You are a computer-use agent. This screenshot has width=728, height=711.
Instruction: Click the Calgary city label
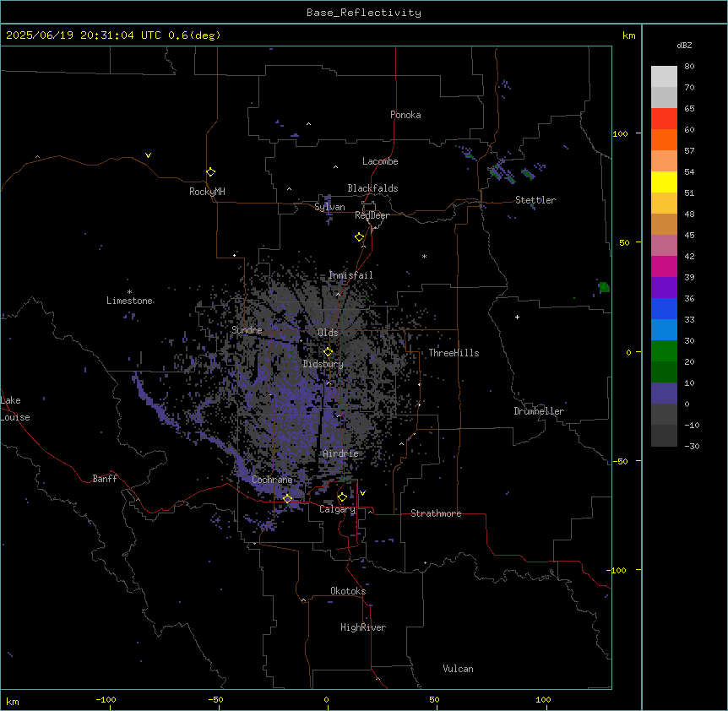tap(338, 509)
